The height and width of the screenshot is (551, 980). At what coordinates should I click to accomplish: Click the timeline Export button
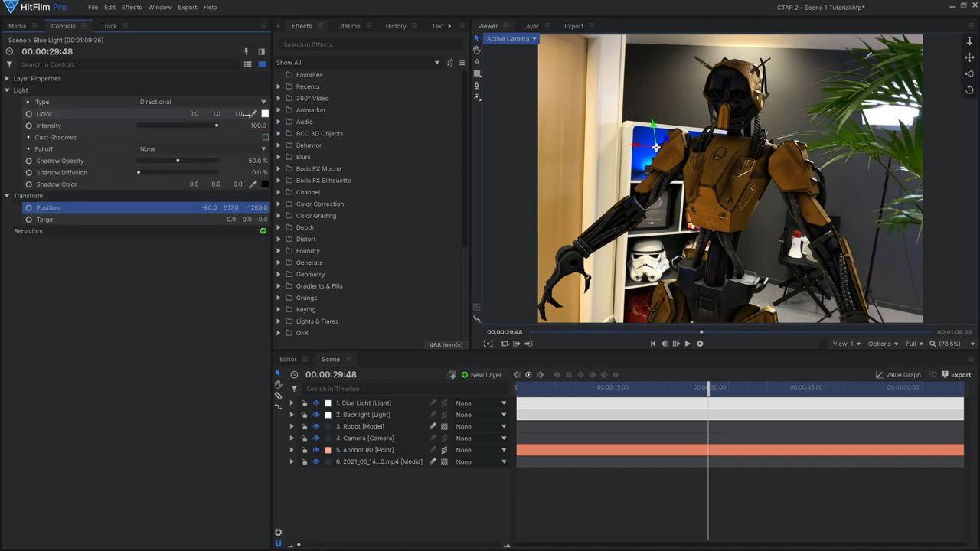pyautogui.click(x=956, y=375)
